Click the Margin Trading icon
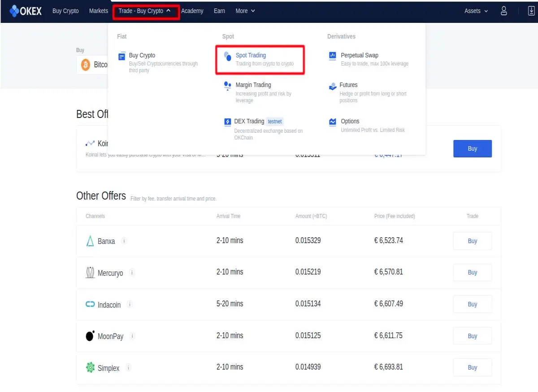 pyautogui.click(x=228, y=86)
